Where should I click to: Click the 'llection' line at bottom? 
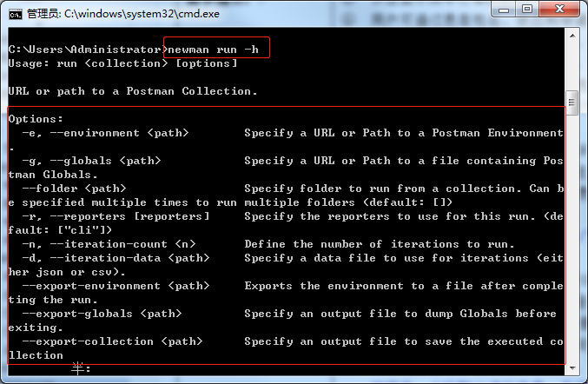[36, 355]
